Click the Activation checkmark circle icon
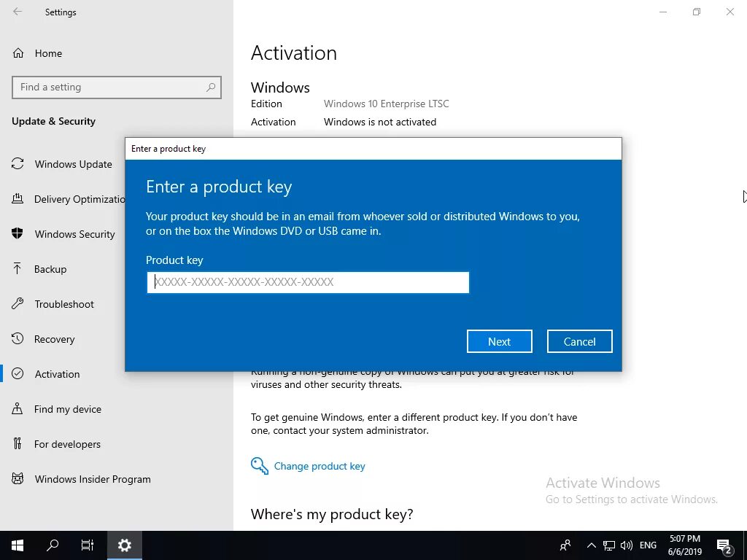The image size is (747, 560). [x=18, y=374]
